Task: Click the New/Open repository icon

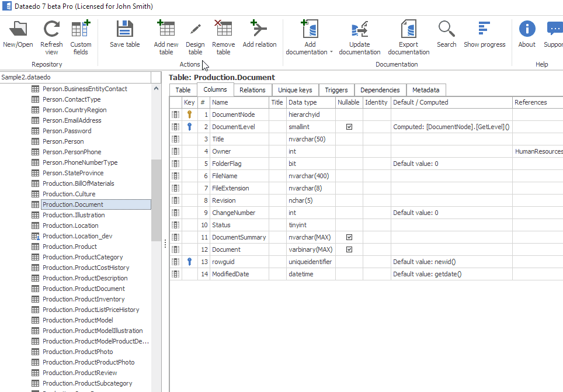Action: pyautogui.click(x=18, y=29)
